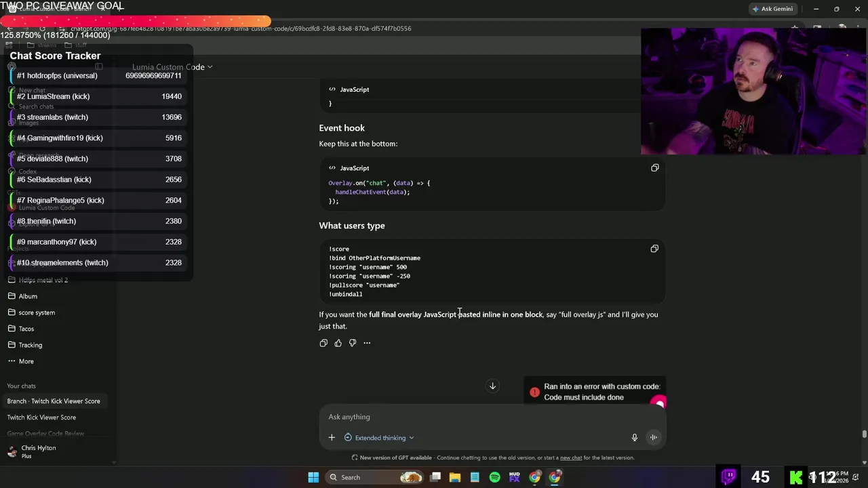Click the webcam overlay thumbnail
This screenshot has height=488, width=868.
coord(753,91)
